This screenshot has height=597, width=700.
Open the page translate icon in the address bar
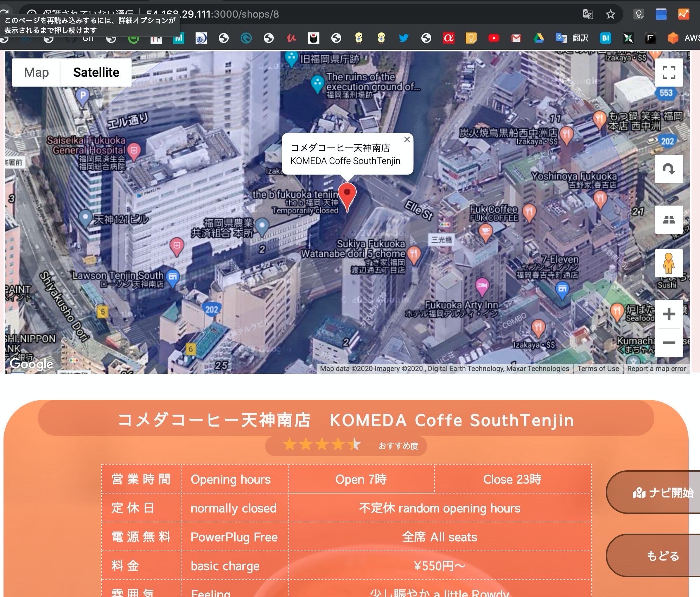coord(588,14)
